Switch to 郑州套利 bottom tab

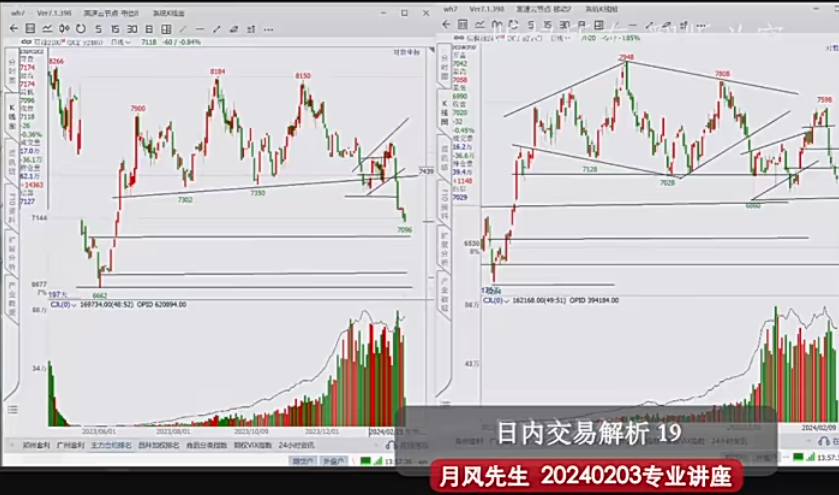click(36, 445)
